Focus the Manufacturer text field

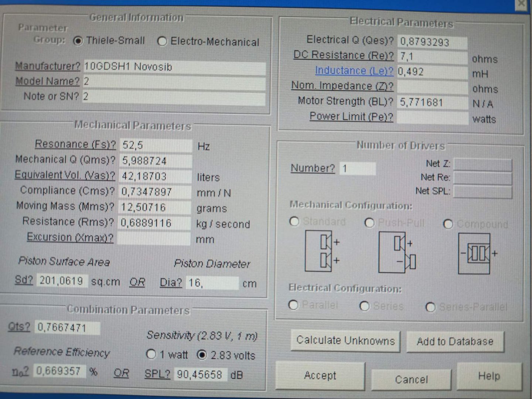tap(174, 67)
